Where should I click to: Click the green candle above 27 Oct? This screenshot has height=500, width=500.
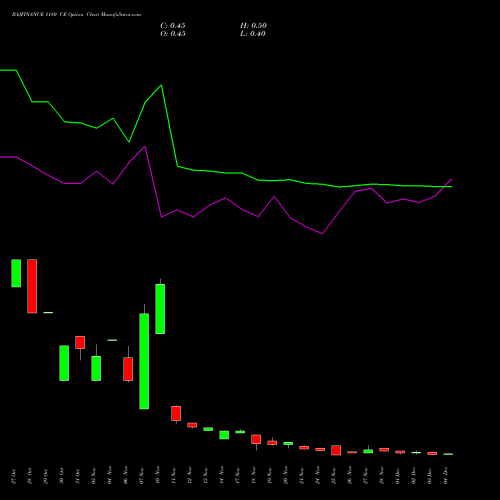pos(16,273)
